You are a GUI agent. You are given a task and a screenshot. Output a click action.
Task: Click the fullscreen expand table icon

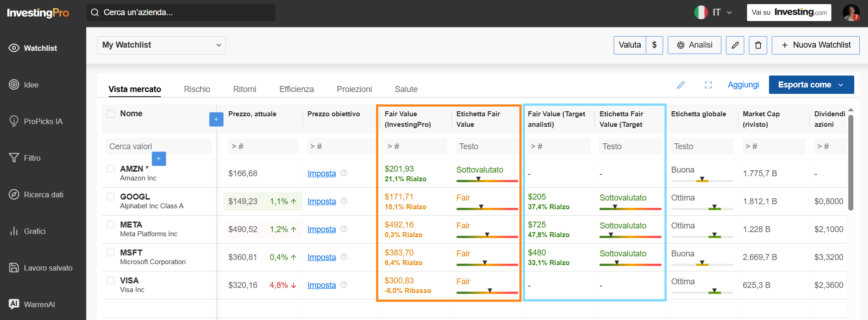pos(708,85)
